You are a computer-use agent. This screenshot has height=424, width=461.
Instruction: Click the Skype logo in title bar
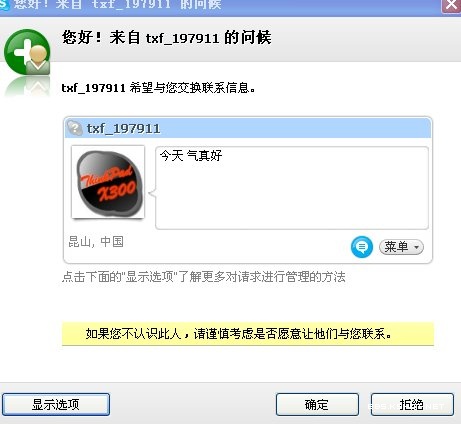point(3,5)
